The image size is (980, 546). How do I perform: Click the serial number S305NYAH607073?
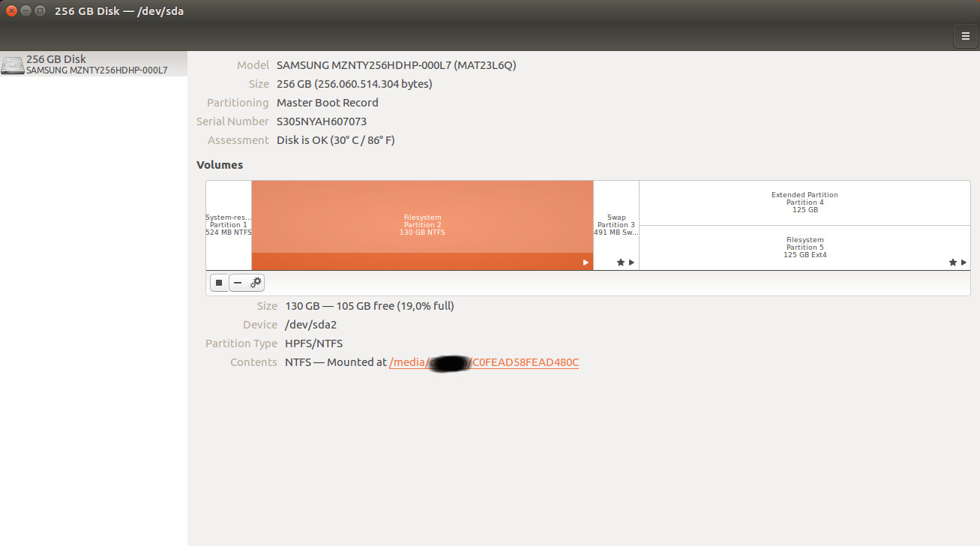(322, 121)
